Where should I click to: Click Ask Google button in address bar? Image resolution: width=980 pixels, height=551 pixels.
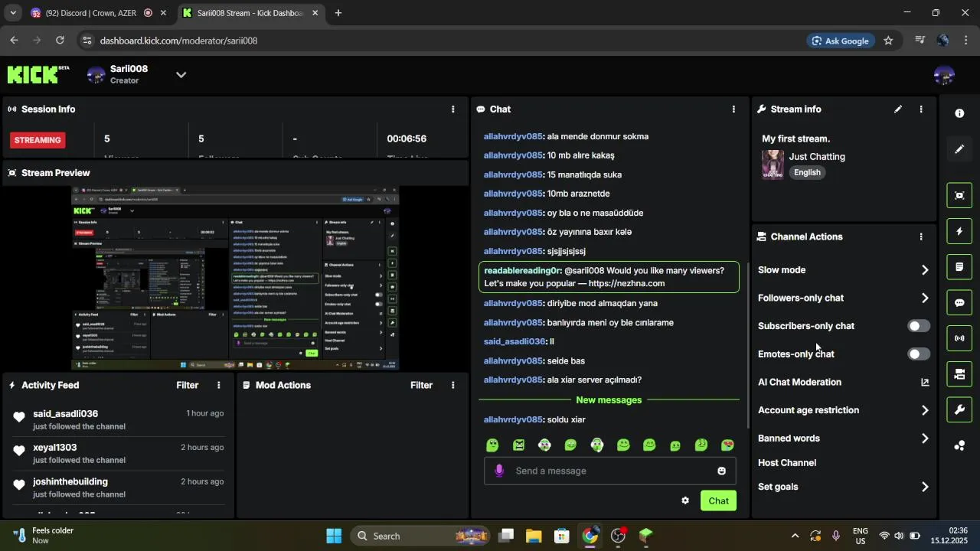tap(840, 41)
